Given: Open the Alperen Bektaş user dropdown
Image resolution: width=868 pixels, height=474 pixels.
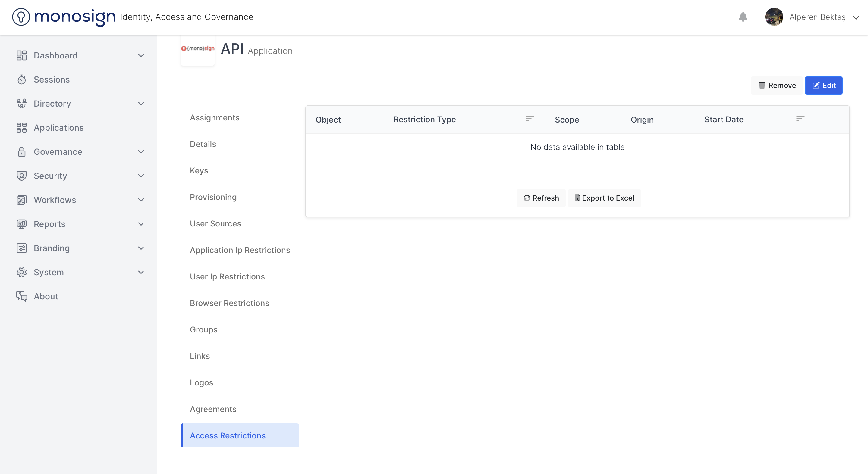Looking at the screenshot, I should pos(856,17).
